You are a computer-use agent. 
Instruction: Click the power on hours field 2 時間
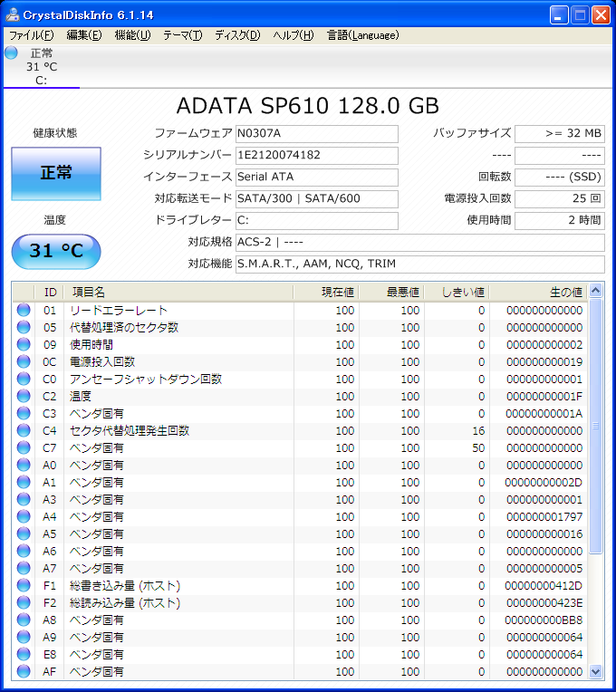[x=560, y=220]
